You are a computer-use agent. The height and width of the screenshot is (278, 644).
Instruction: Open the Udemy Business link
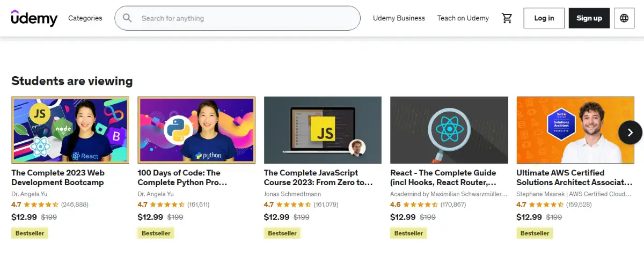click(399, 18)
